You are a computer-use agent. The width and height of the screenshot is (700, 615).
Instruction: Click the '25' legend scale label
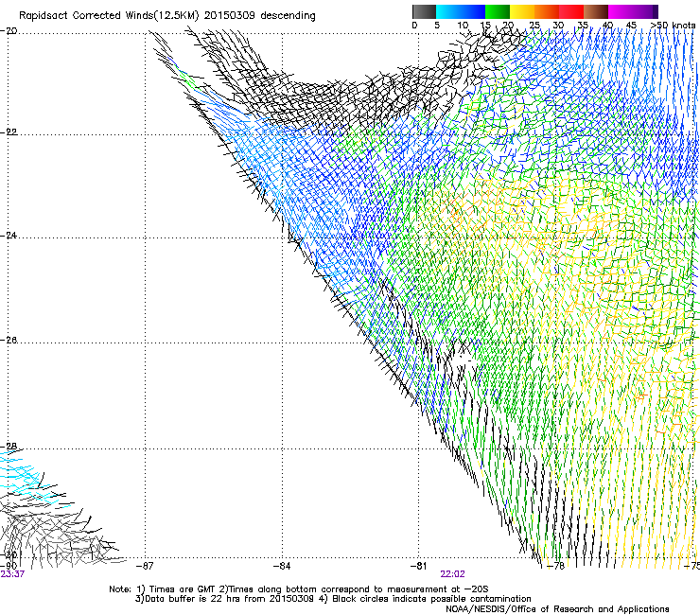coord(534,25)
